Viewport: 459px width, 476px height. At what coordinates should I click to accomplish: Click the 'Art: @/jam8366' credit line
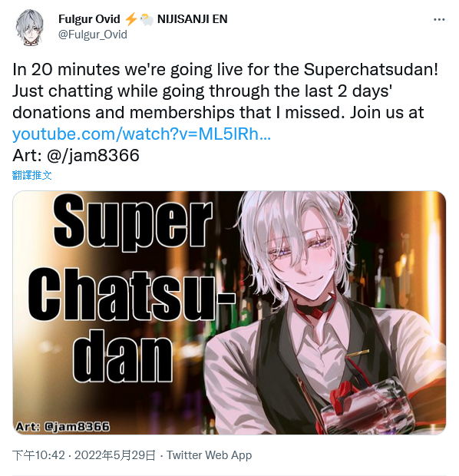coord(76,155)
